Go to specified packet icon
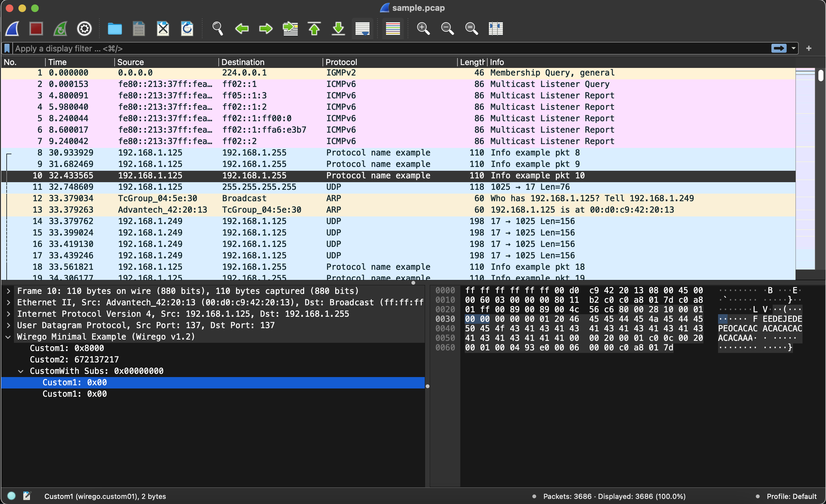This screenshot has width=826, height=504. (x=290, y=29)
